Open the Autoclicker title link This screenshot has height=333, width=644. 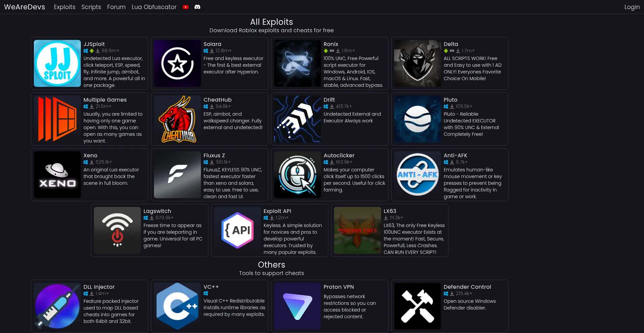(x=339, y=155)
